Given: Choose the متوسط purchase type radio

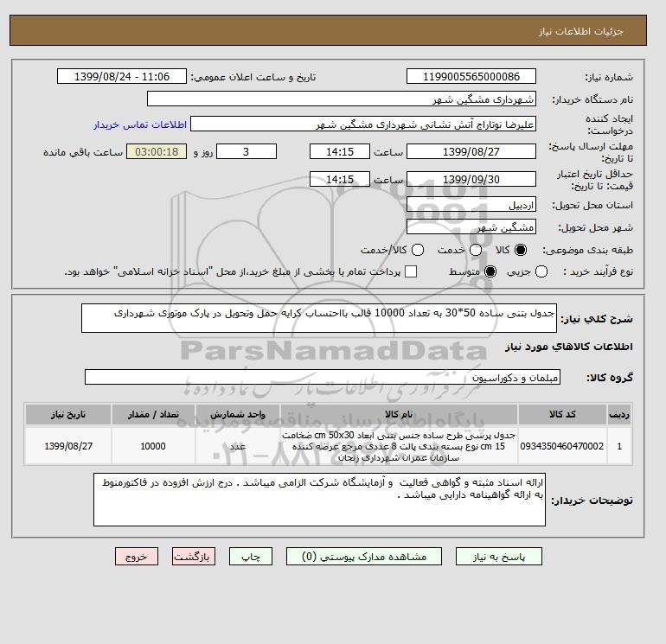Looking at the screenshot, I should 490,271.
